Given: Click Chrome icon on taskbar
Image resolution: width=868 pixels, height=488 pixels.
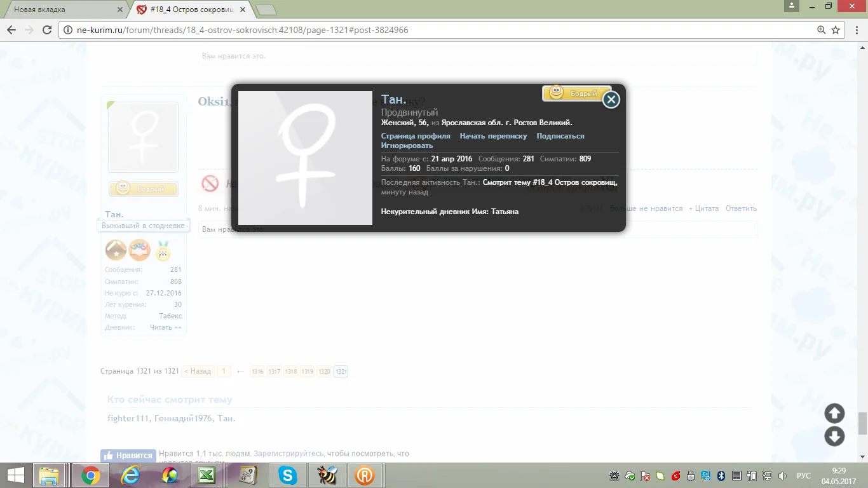Looking at the screenshot, I should [x=90, y=475].
